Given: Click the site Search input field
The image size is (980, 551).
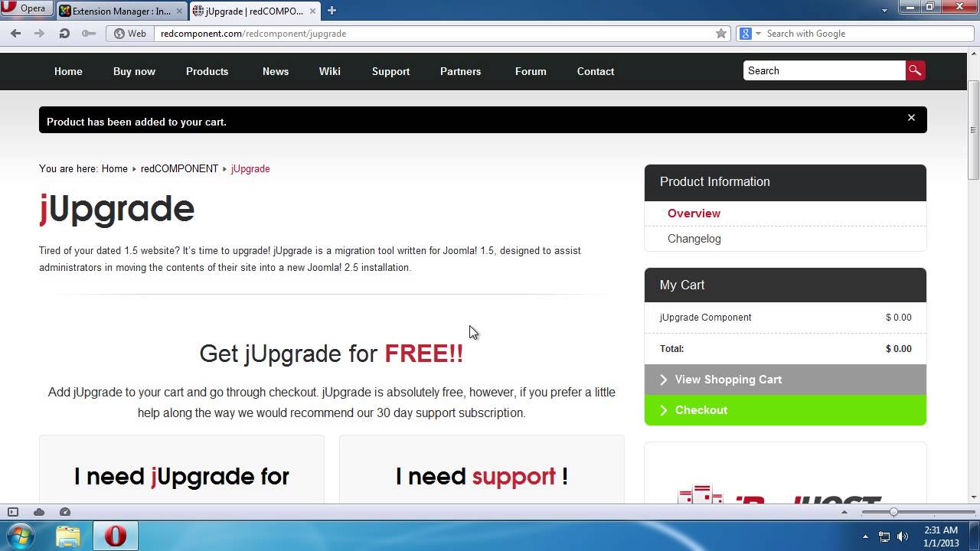Looking at the screenshot, I should (x=824, y=70).
